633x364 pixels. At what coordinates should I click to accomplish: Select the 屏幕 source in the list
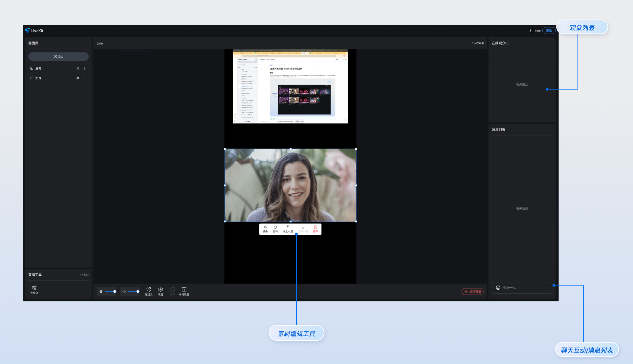click(38, 68)
